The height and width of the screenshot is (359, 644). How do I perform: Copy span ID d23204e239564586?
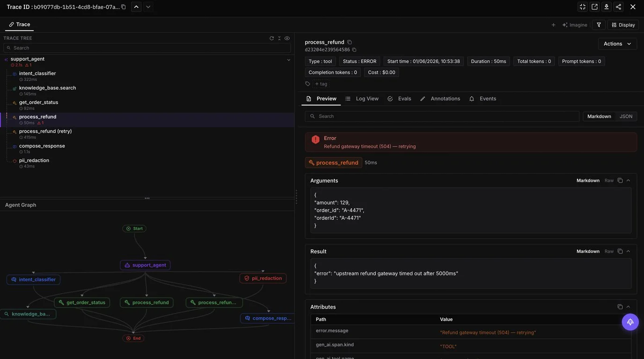(x=354, y=50)
